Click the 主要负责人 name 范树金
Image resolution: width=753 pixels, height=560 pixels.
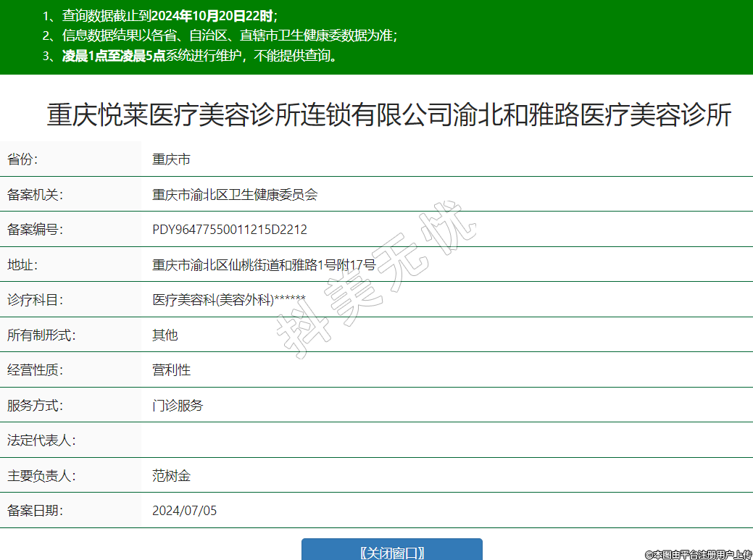pos(171,476)
